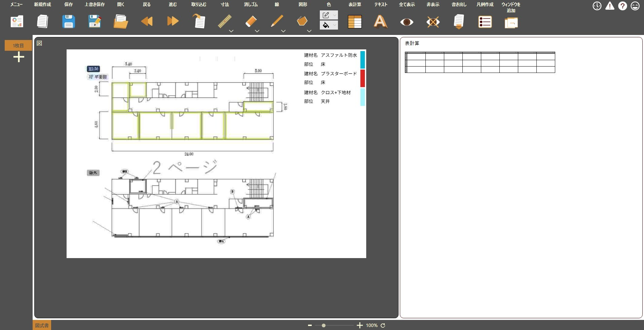Select the 図形 (shape) tool

(x=302, y=21)
